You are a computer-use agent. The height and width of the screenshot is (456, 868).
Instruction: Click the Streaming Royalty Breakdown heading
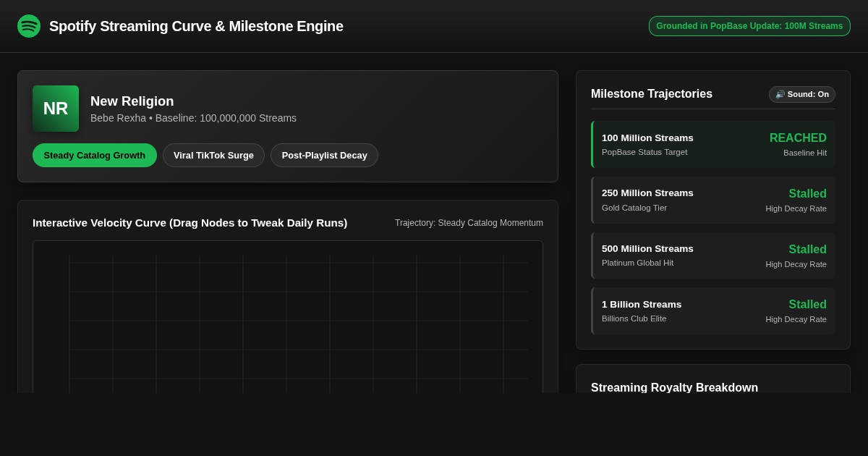(674, 387)
